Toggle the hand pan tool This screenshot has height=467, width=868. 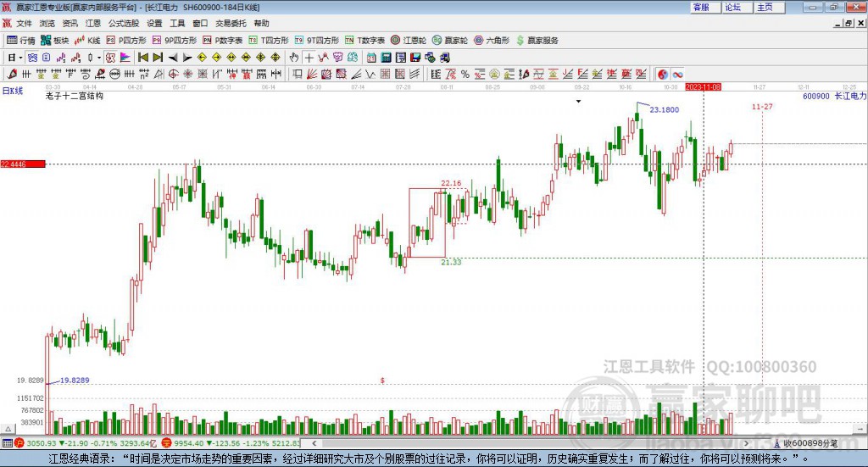294,58
